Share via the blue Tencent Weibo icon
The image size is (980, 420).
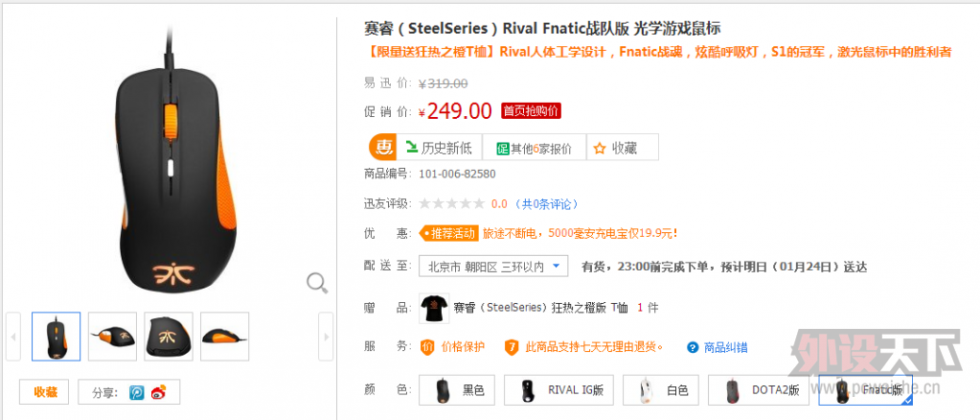point(137,392)
